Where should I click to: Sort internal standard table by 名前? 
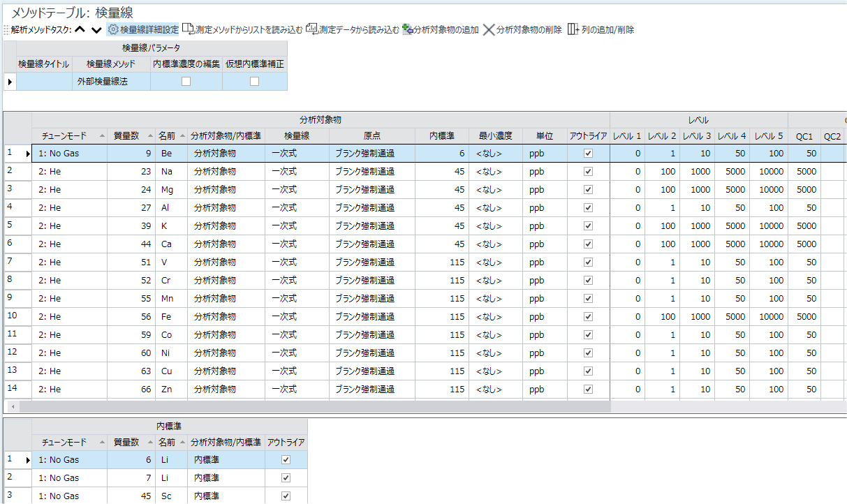[x=171, y=443]
